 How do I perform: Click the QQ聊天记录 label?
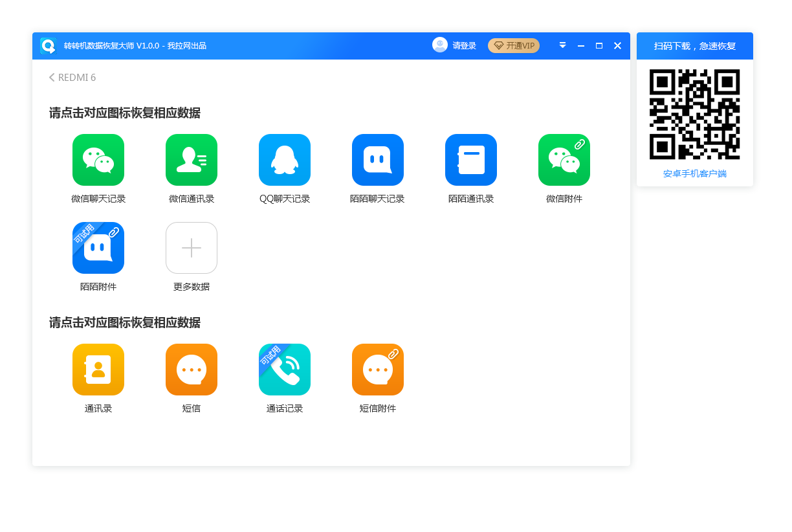[x=285, y=199]
